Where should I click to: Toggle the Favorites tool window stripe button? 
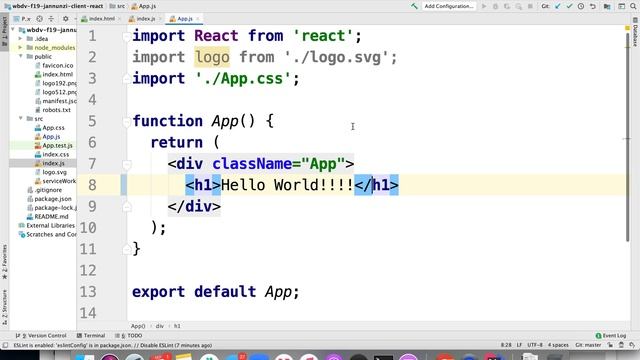(x=4, y=262)
